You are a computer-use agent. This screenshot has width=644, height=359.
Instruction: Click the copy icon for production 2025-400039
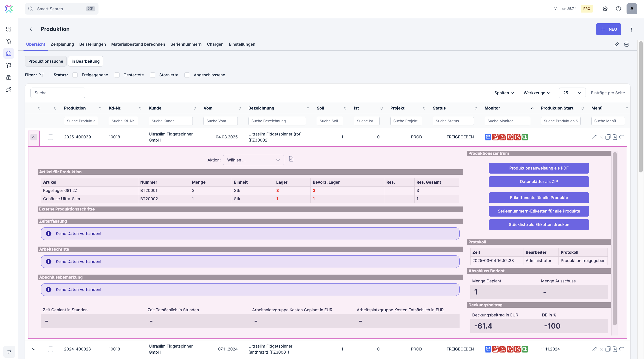(608, 137)
